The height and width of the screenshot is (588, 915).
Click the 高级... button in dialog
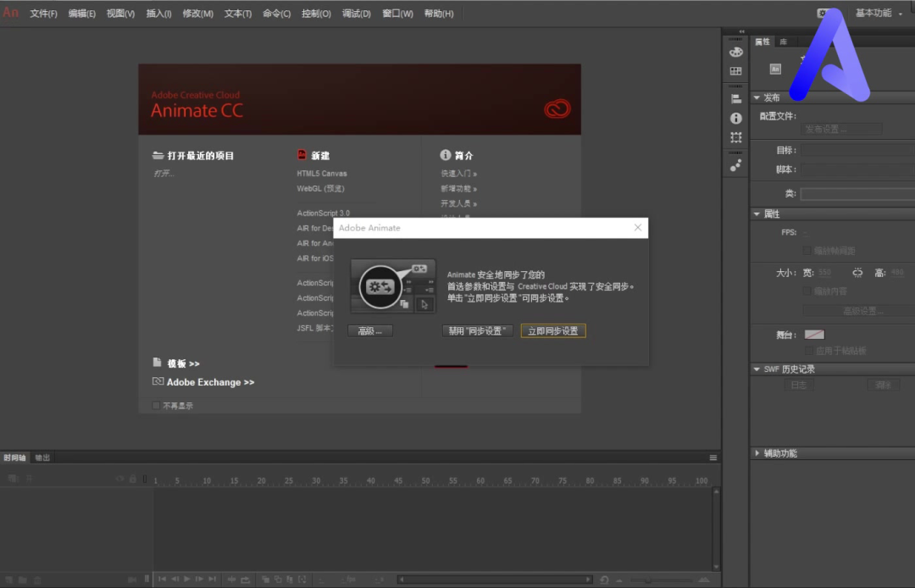coord(370,330)
